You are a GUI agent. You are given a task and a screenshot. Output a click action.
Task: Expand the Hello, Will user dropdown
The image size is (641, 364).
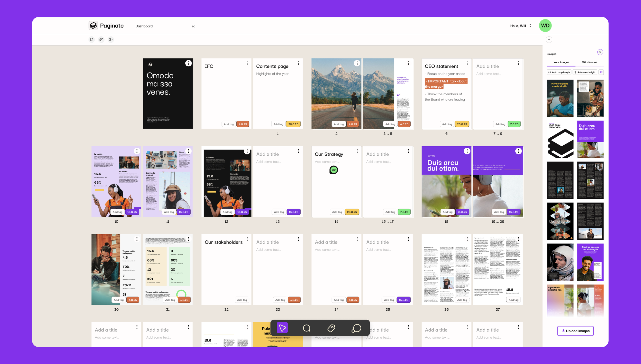pos(530,26)
